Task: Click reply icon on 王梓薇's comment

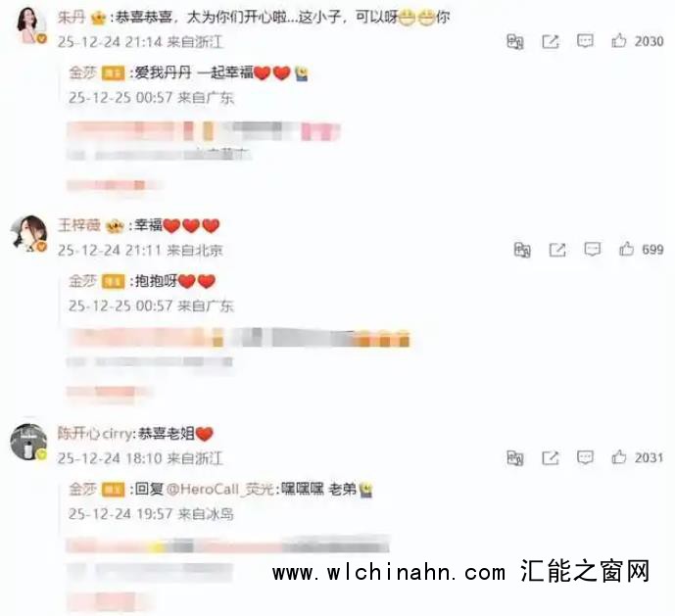Action: (x=593, y=250)
